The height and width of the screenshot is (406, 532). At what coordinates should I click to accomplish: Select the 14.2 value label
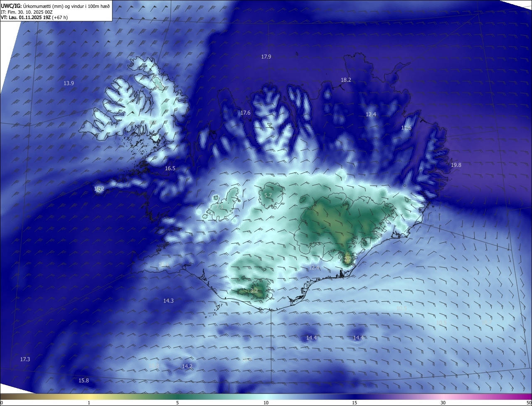click(187, 366)
